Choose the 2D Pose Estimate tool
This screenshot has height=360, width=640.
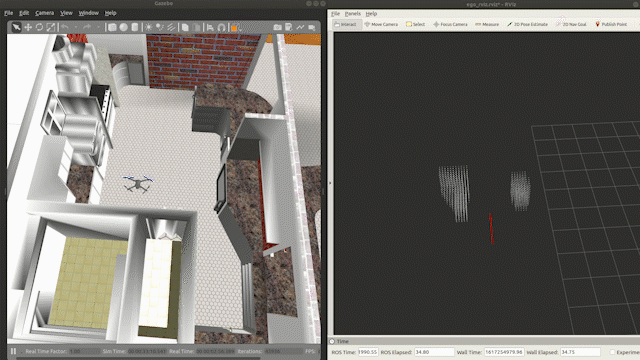coord(527,24)
